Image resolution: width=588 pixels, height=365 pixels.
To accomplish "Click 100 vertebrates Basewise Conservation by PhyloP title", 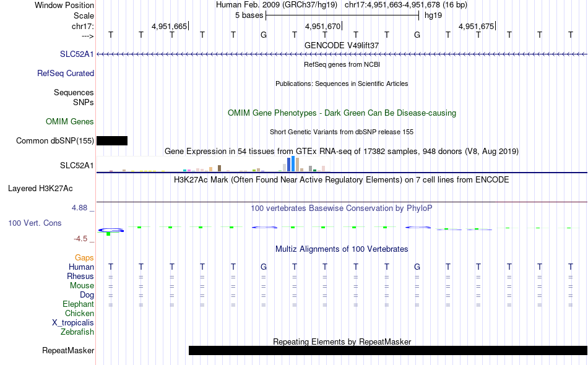I will point(342,208).
